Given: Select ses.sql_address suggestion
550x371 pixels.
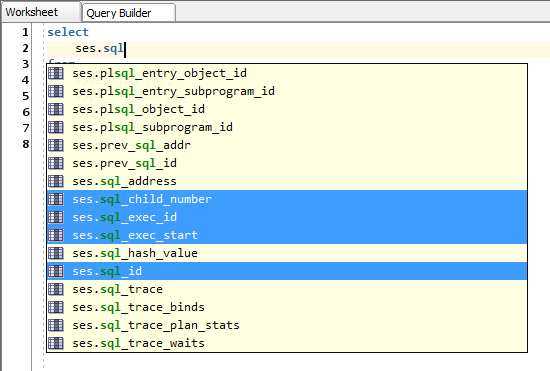Looking at the screenshot, I should pos(287,181).
